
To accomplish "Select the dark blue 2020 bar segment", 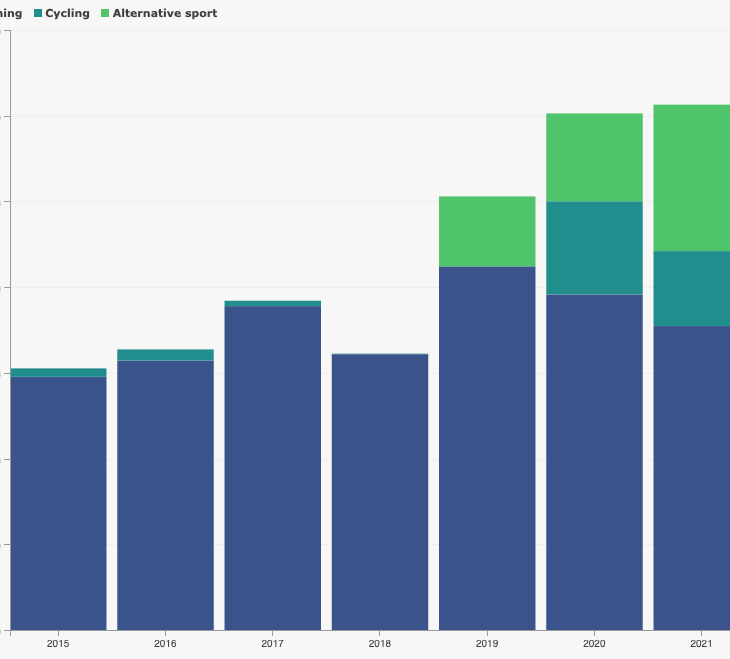I will 594,461.
